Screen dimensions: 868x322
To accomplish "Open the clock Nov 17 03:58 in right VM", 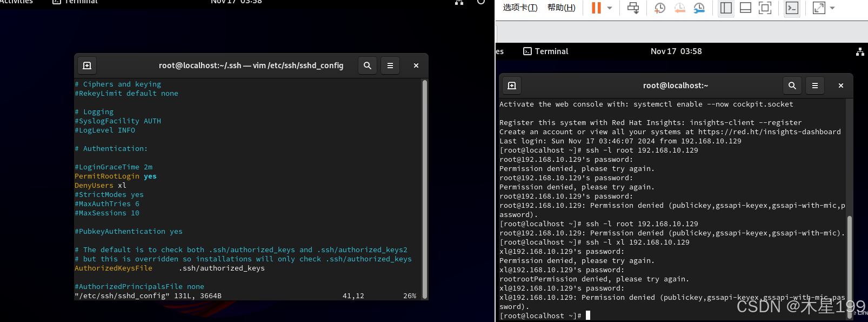I will [x=676, y=51].
